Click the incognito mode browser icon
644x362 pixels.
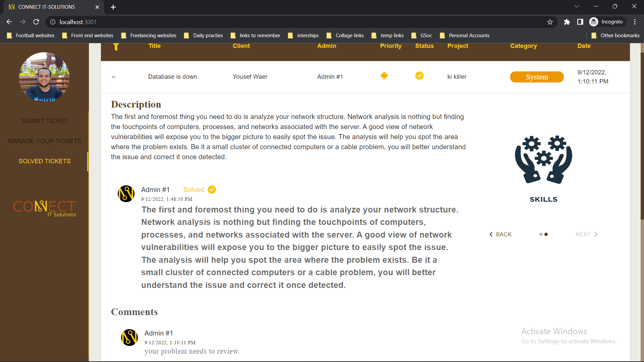click(x=594, y=22)
